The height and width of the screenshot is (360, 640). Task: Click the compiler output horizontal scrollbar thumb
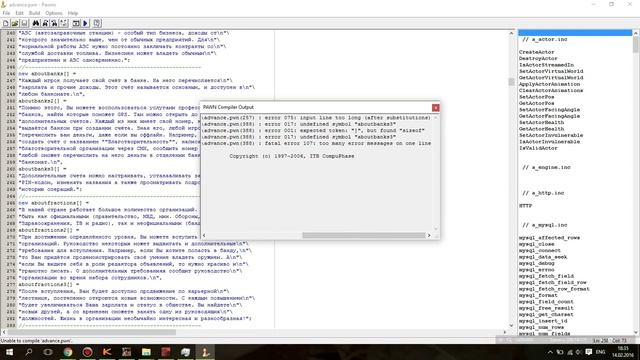[363, 235]
